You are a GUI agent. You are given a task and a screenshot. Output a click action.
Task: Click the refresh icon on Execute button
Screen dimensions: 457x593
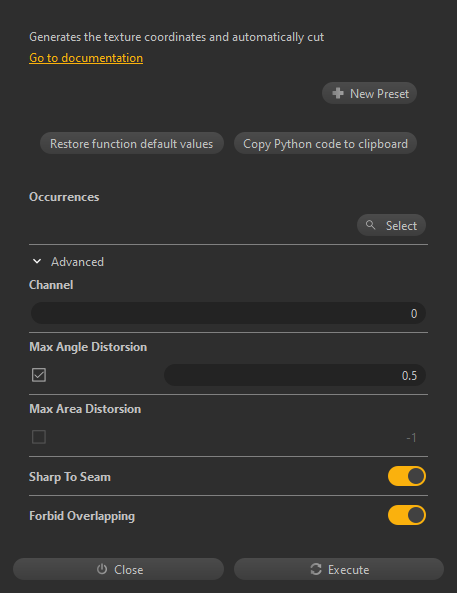coord(316,569)
